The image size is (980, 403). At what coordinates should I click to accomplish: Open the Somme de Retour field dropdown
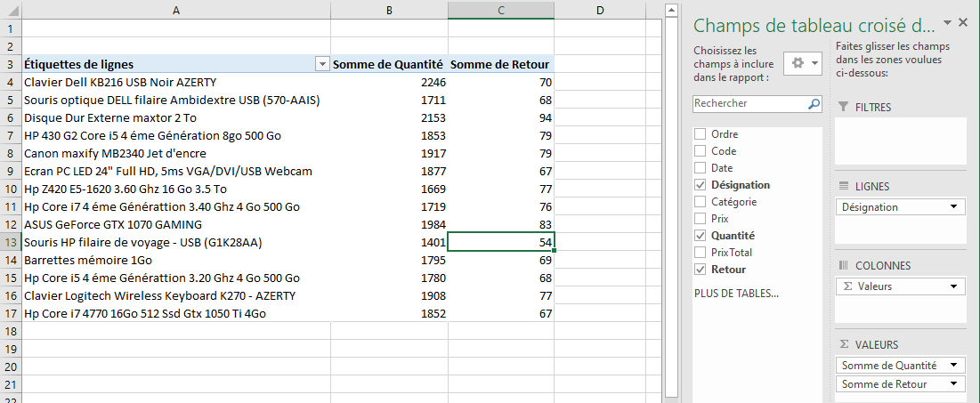click(x=953, y=383)
